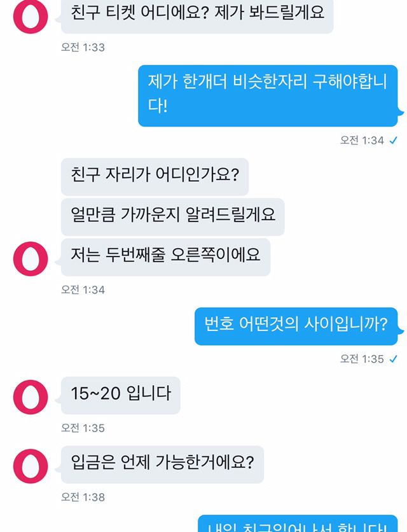Tap the partially visible blue message at bottom
Image resolution: width=407 pixels, height=532 pixels.
[298, 524]
